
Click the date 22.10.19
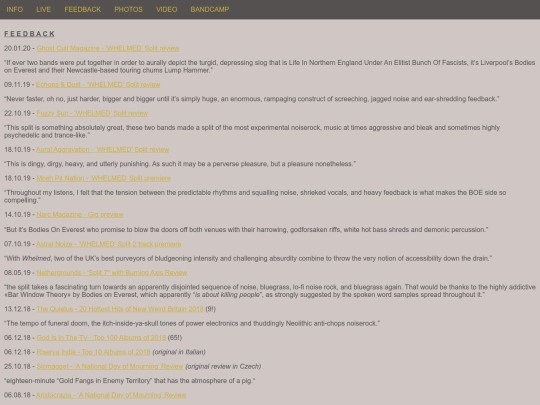[x=17, y=113]
